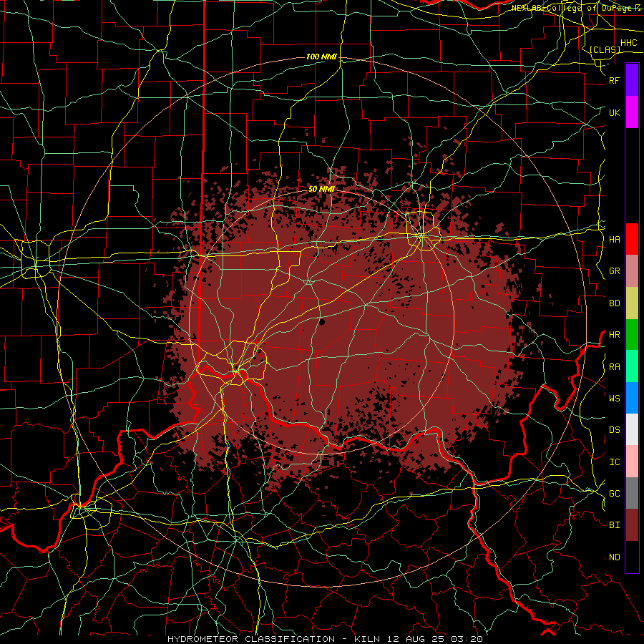Click the WS legend label
Image resolution: width=644 pixels, height=644 pixels.
pyautogui.click(x=614, y=398)
